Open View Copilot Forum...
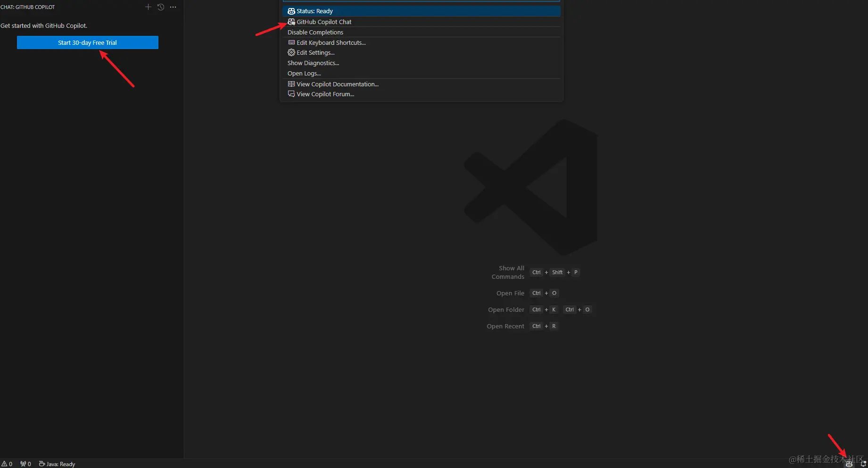Viewport: 868px width, 468px height. tap(422, 94)
